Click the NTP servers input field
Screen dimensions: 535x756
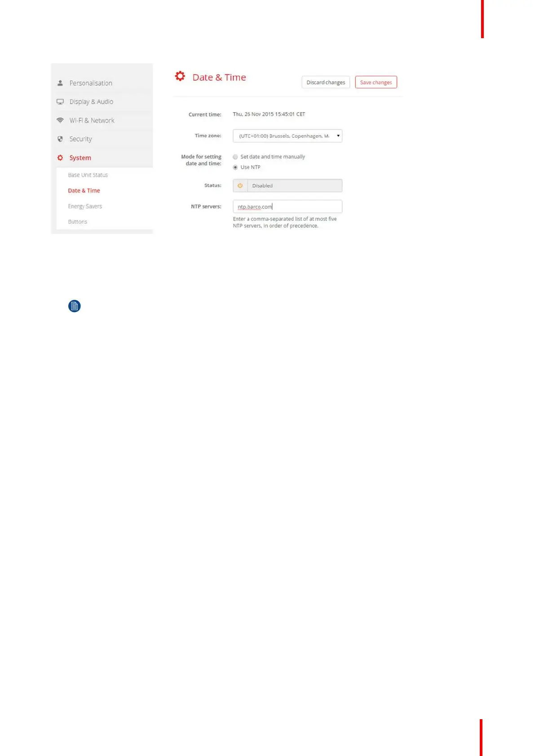pyautogui.click(x=287, y=207)
